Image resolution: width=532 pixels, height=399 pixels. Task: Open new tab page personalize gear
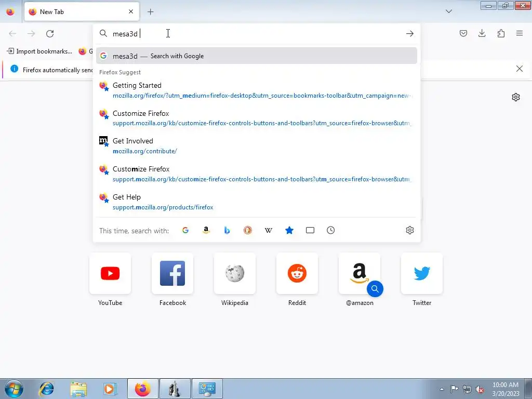tap(516, 97)
